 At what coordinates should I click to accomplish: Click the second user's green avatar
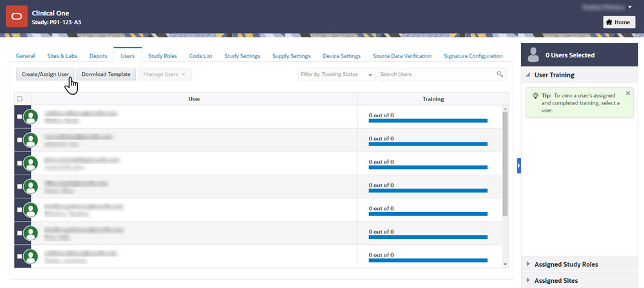click(31, 140)
